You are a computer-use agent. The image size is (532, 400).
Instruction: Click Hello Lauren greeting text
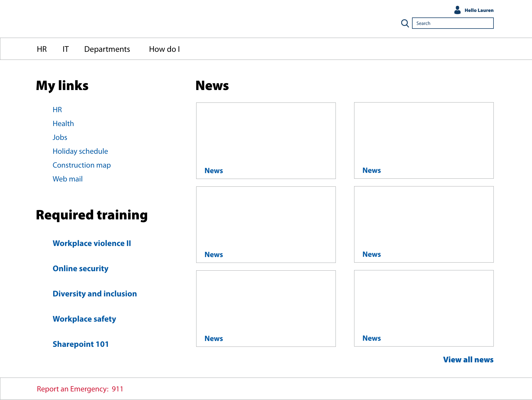pyautogui.click(x=479, y=10)
